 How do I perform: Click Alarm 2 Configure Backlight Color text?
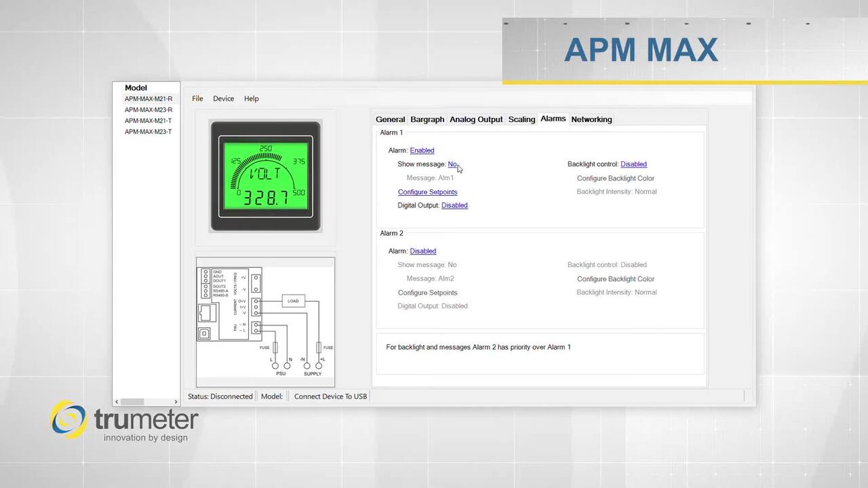(616, 279)
